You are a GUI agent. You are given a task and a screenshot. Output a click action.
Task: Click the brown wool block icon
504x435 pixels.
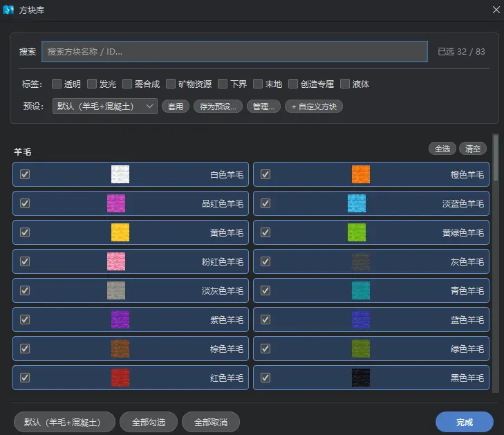(120, 349)
